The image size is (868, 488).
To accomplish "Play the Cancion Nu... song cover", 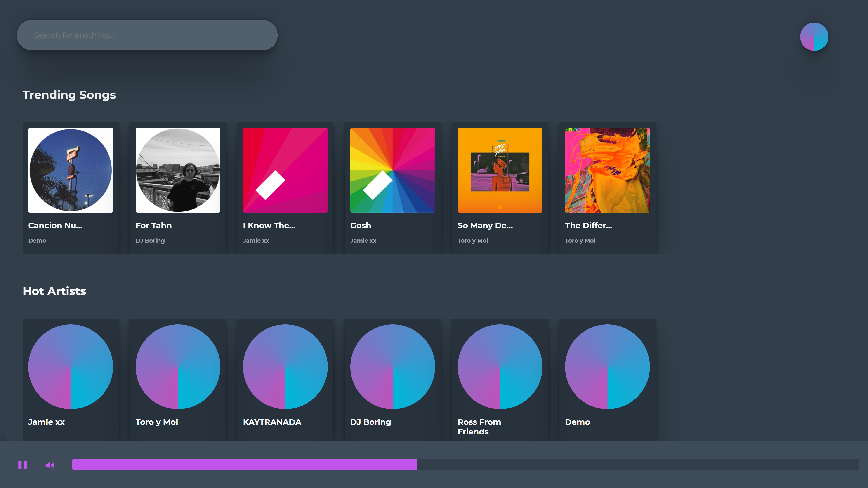I will pos(71,170).
